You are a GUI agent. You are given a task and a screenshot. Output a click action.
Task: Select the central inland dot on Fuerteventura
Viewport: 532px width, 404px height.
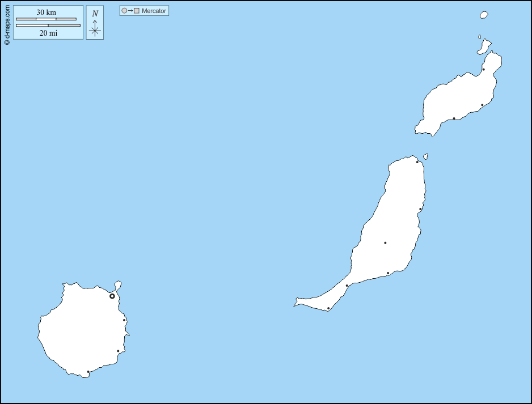pyautogui.click(x=385, y=243)
